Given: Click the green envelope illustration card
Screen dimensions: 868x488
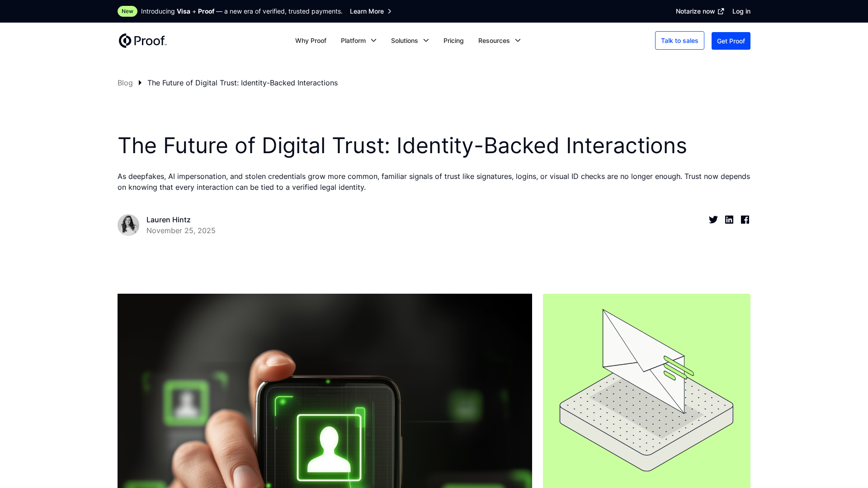Looking at the screenshot, I should [x=646, y=391].
